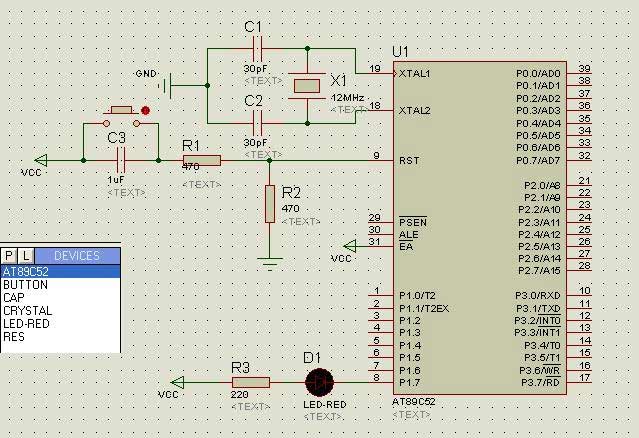Click the L library button

pyautogui.click(x=26, y=256)
